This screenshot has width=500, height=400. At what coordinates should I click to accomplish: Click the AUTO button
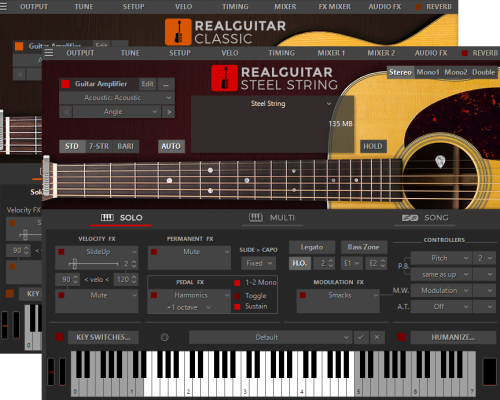click(171, 146)
